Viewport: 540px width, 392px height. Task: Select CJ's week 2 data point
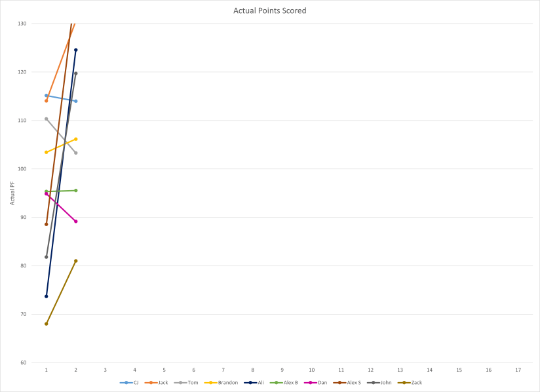[76, 101]
